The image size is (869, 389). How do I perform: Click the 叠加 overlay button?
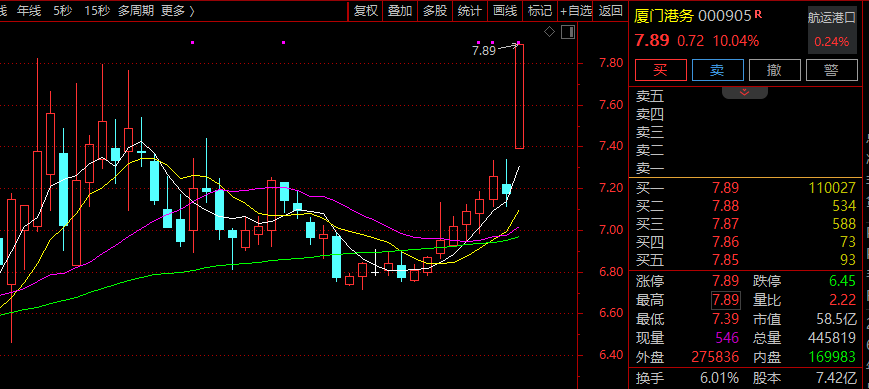(400, 11)
